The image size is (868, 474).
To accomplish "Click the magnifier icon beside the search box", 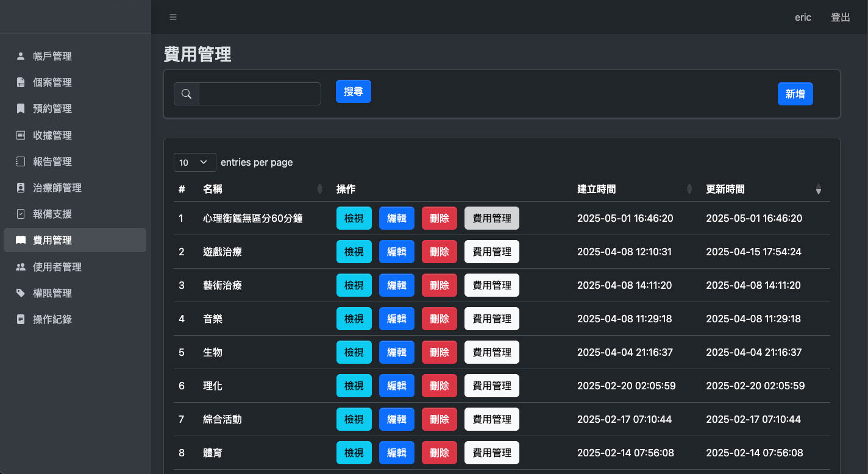I will click(186, 93).
